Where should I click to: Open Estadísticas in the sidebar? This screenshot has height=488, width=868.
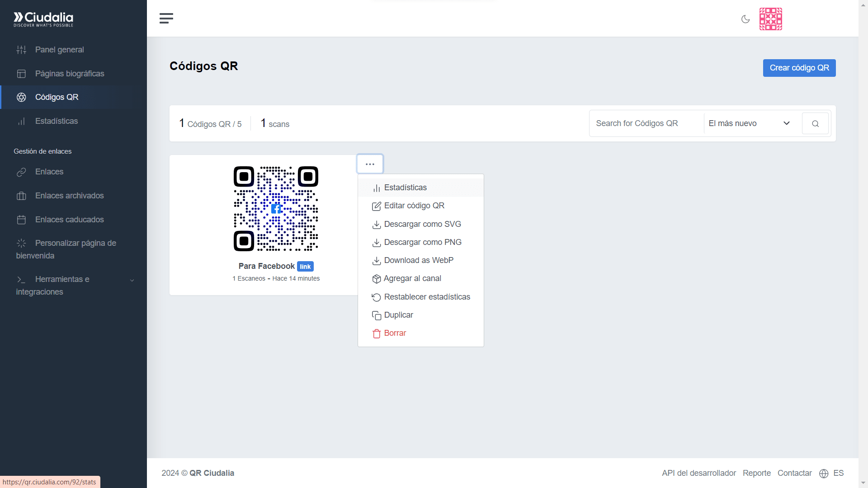pyautogui.click(x=56, y=121)
